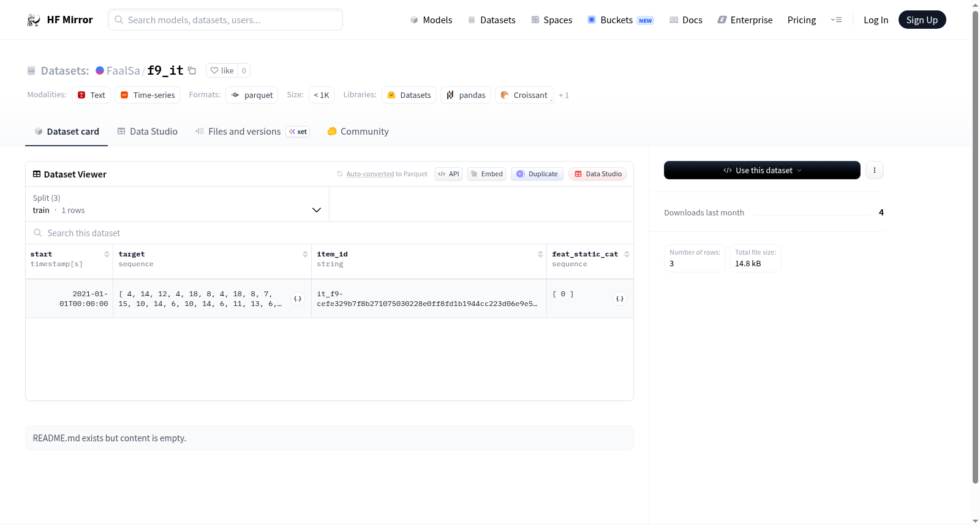980x527 pixels.
Task: Focus the search models input field
Action: point(225,20)
